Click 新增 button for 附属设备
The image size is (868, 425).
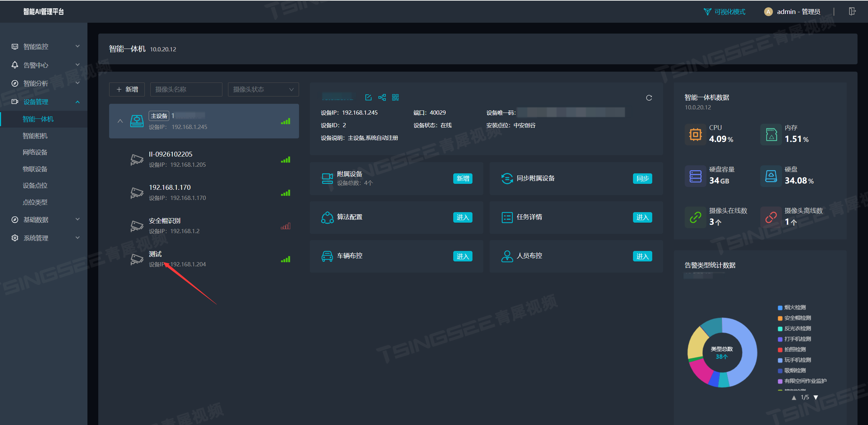[462, 179]
